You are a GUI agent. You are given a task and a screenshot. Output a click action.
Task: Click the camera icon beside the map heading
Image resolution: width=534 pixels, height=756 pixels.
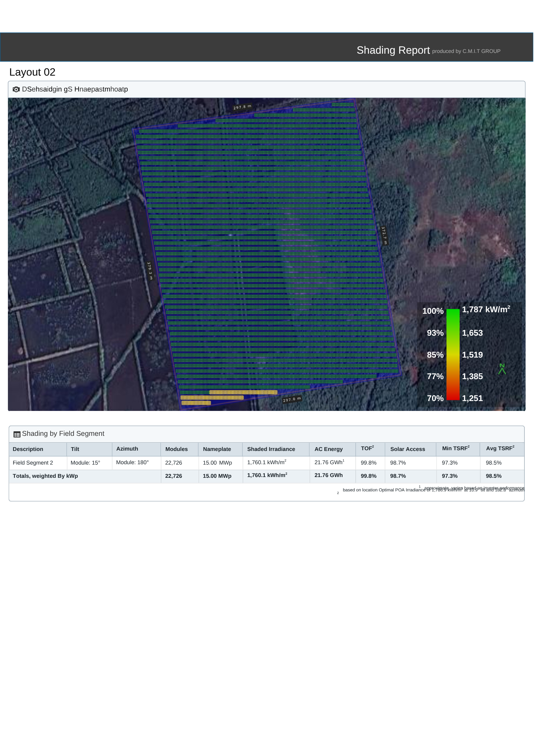16,90
